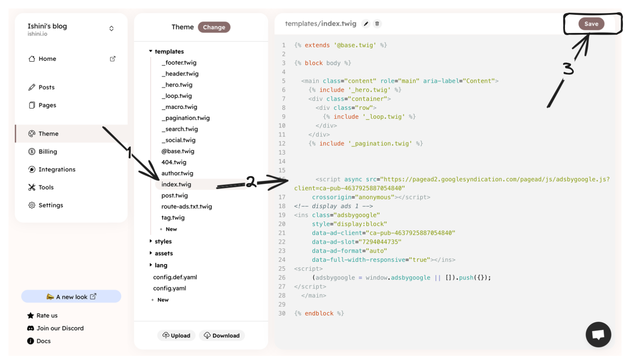
Task: Open the support chat bubble
Action: click(598, 334)
